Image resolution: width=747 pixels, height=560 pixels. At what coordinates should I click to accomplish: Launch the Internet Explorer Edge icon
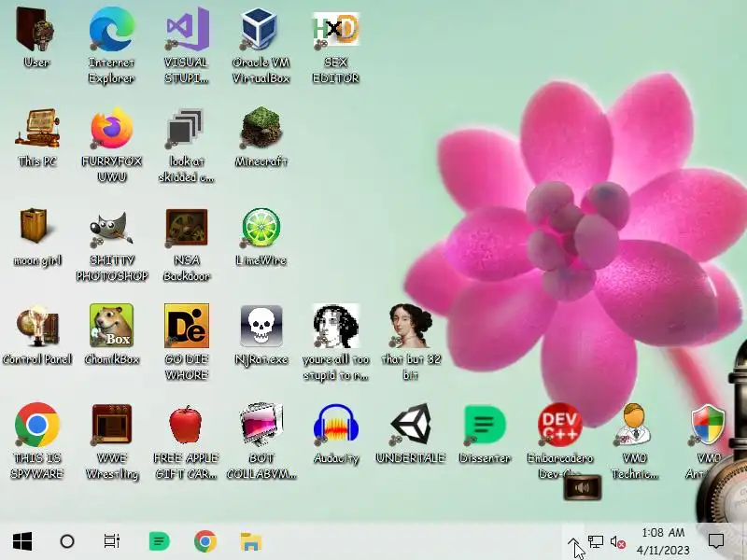(111, 29)
